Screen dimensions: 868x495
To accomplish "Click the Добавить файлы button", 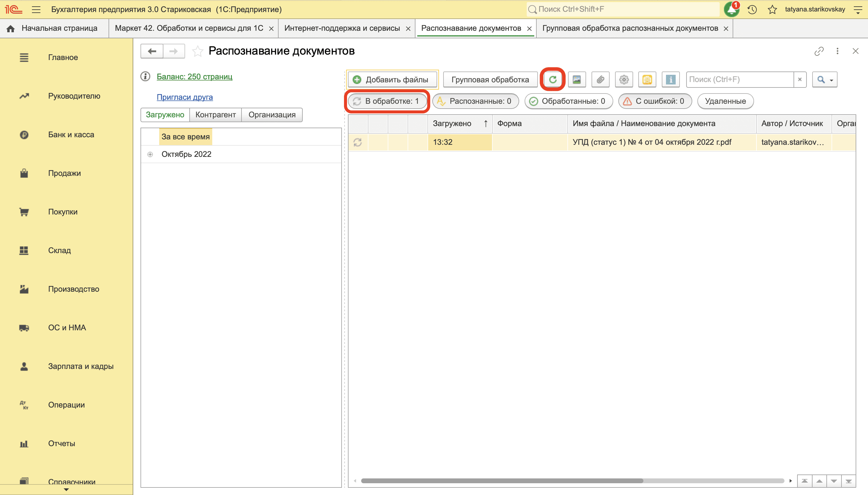I will (x=392, y=80).
